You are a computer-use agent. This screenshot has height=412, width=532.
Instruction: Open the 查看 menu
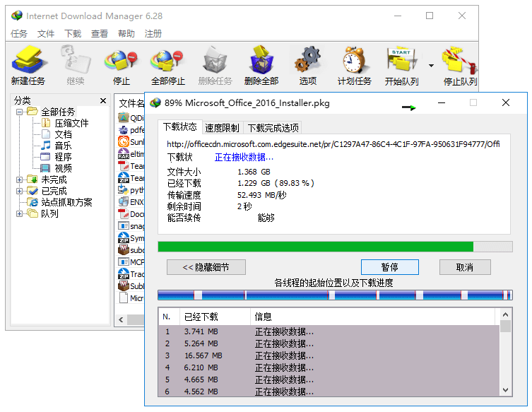point(100,34)
